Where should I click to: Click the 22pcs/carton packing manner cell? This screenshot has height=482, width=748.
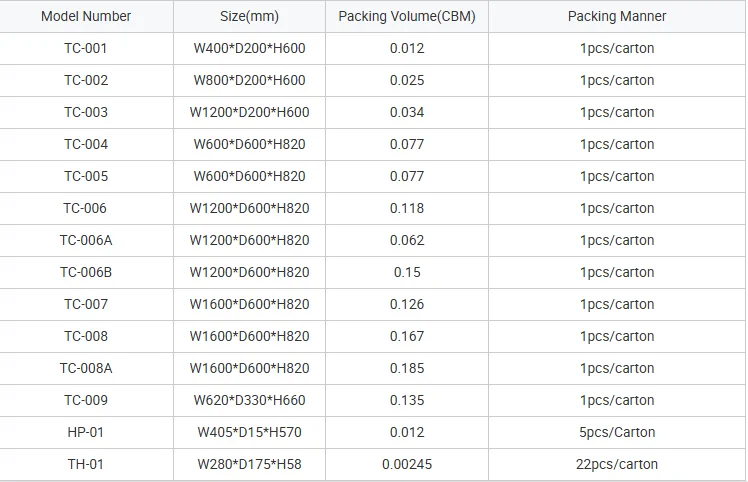click(617, 464)
